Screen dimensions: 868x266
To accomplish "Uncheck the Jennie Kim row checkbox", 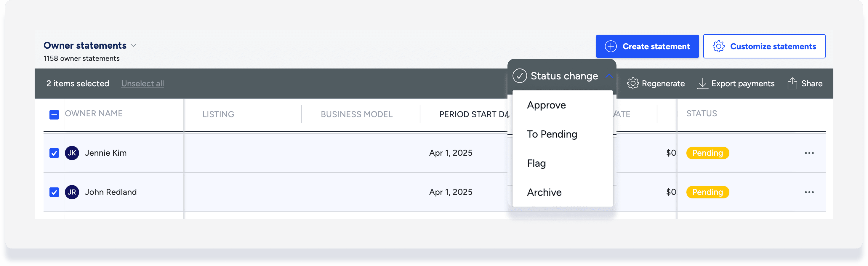I will coord(54,153).
